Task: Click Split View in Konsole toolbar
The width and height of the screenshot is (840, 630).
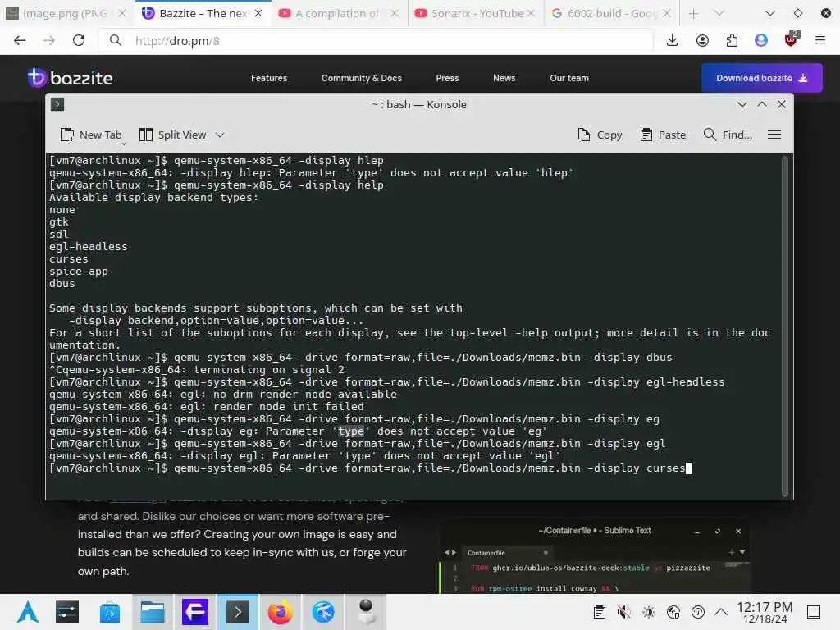Action: (172, 135)
